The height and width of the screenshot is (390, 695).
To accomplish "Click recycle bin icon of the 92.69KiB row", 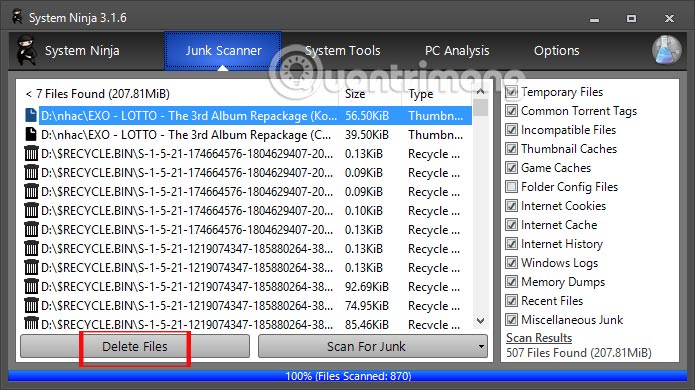I will click(31, 287).
